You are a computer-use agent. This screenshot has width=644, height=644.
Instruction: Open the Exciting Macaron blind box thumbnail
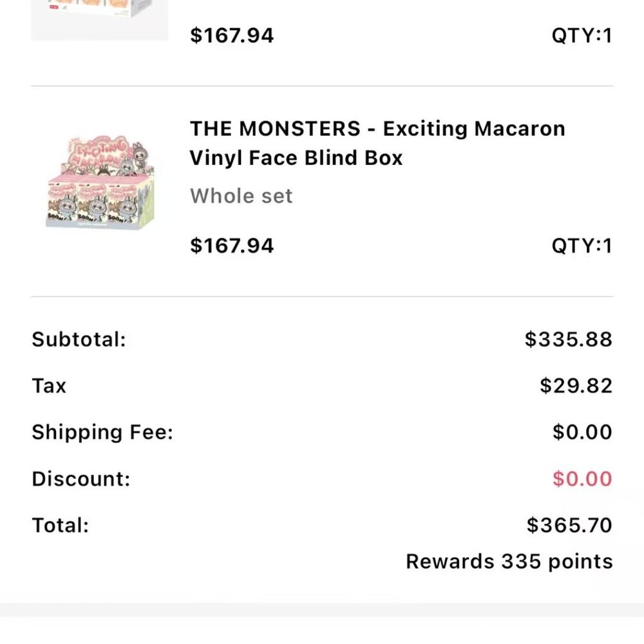pos(100,187)
